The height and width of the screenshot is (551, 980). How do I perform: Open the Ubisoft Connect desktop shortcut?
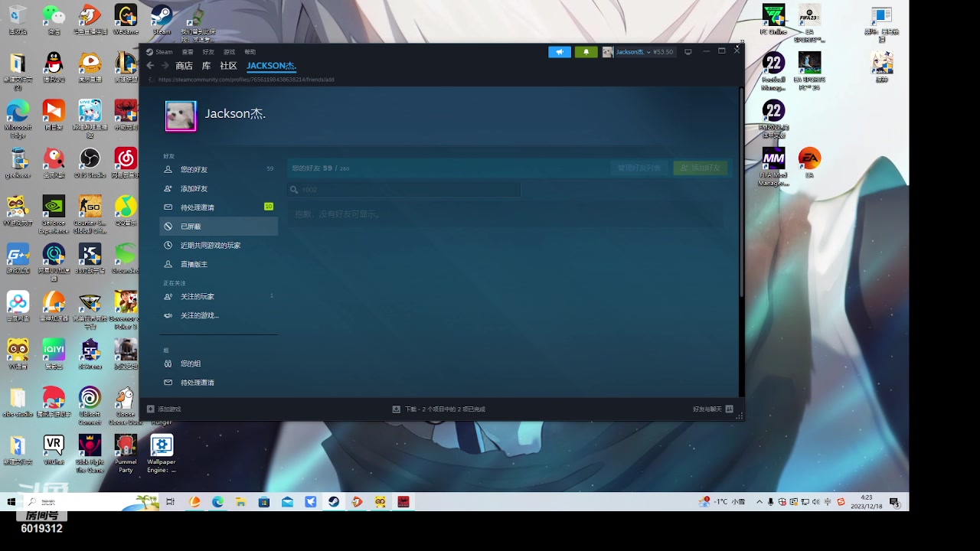pos(90,406)
